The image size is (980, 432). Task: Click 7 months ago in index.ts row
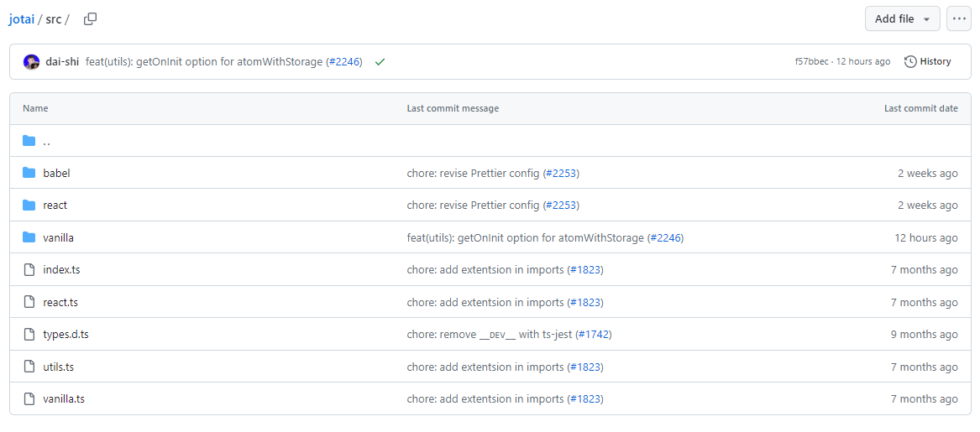pyautogui.click(x=925, y=270)
